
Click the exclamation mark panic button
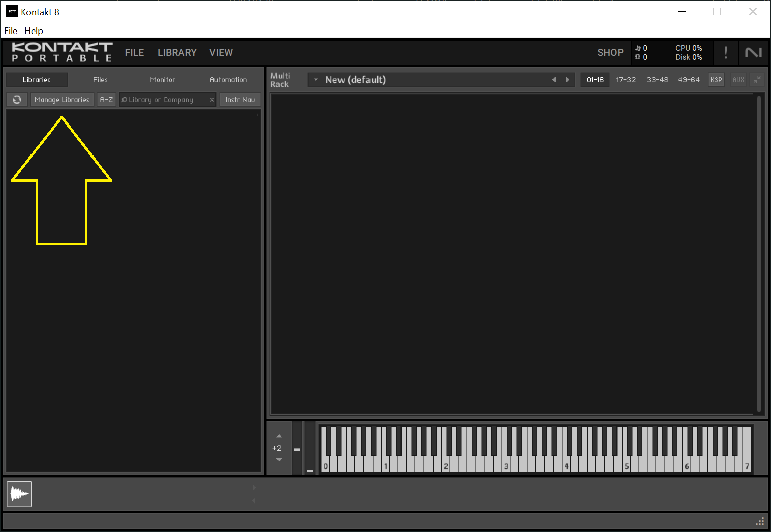(726, 52)
